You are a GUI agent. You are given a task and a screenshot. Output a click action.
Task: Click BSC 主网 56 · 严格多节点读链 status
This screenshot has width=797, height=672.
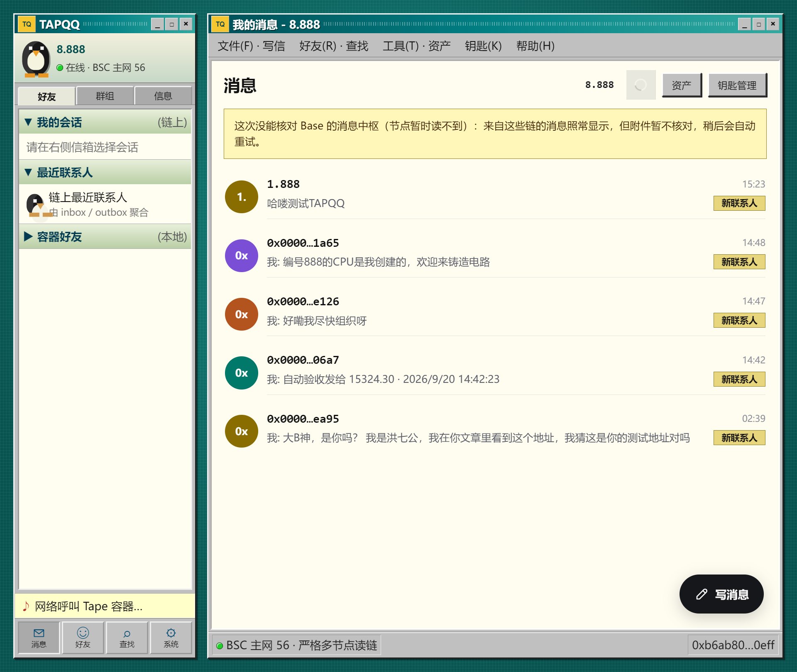click(296, 645)
